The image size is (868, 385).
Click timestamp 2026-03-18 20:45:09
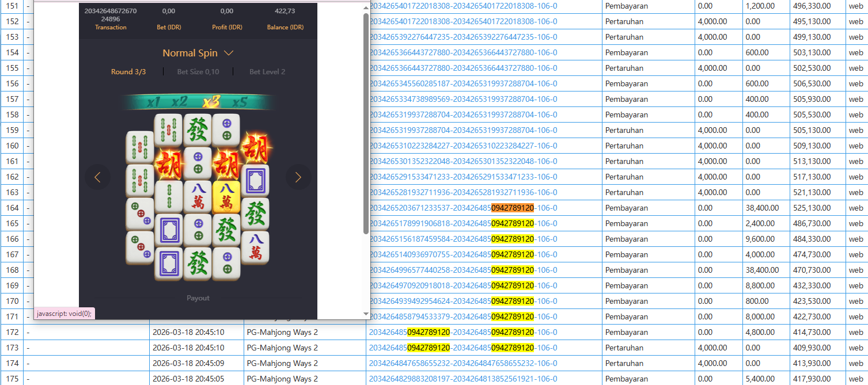pos(188,363)
